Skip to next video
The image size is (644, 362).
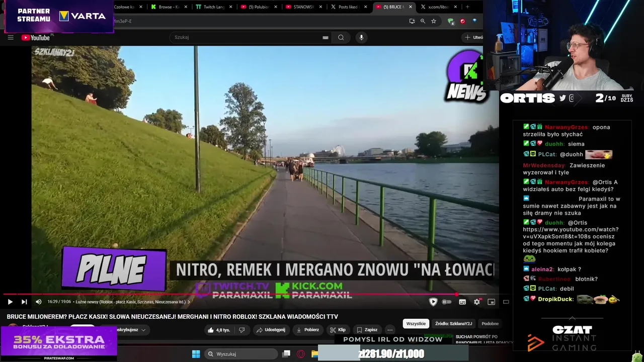coord(24,302)
